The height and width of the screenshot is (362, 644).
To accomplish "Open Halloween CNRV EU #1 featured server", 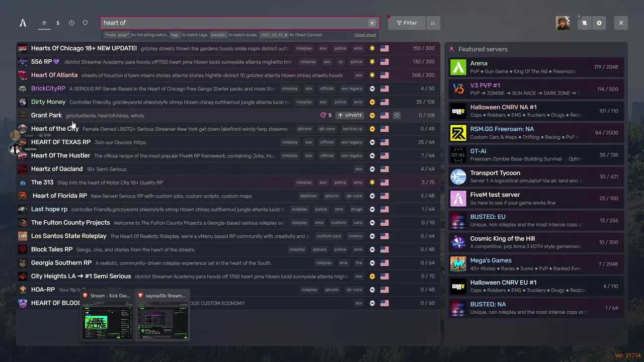I will point(536,286).
